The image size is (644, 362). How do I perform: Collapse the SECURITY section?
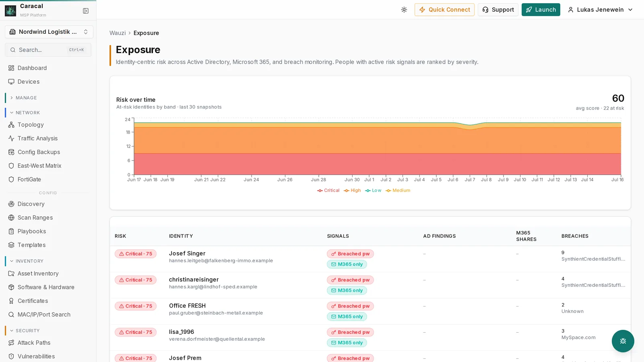[27, 331]
